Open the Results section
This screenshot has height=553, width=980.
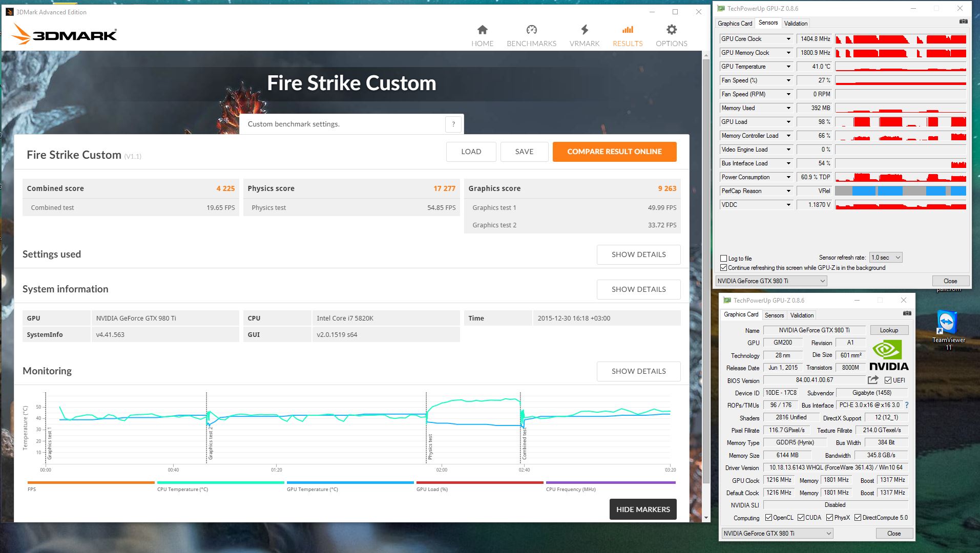click(628, 36)
